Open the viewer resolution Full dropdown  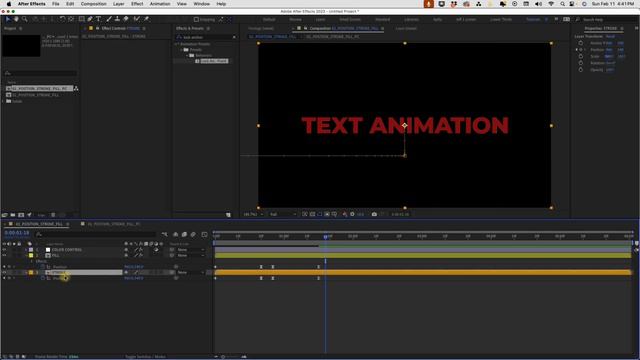[282, 214]
